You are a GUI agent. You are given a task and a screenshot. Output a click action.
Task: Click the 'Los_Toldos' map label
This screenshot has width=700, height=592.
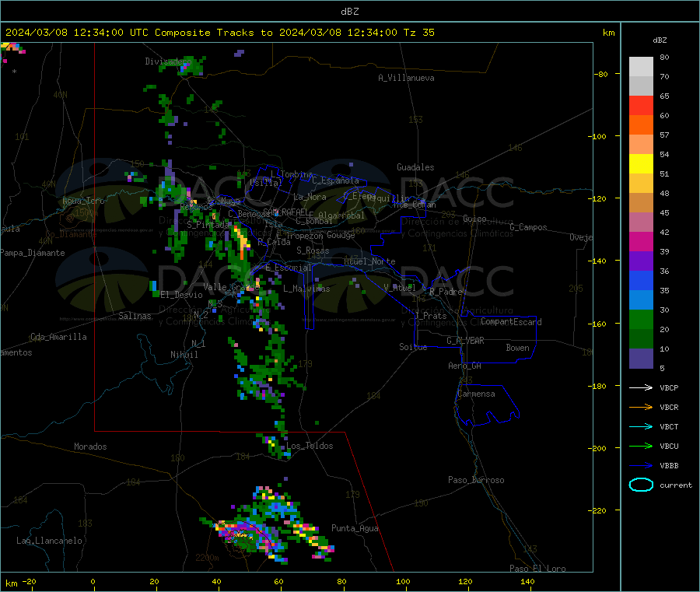[310, 446]
